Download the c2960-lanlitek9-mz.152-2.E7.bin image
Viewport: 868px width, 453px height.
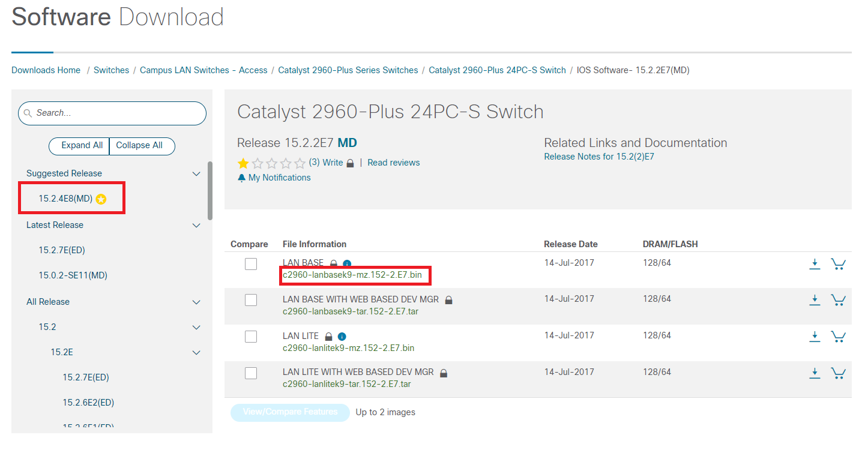point(815,337)
